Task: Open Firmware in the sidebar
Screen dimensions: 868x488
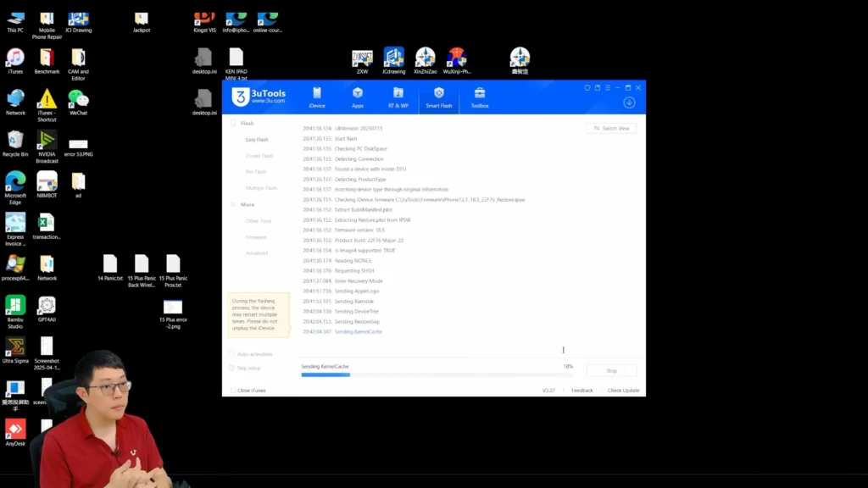Action: [x=256, y=237]
